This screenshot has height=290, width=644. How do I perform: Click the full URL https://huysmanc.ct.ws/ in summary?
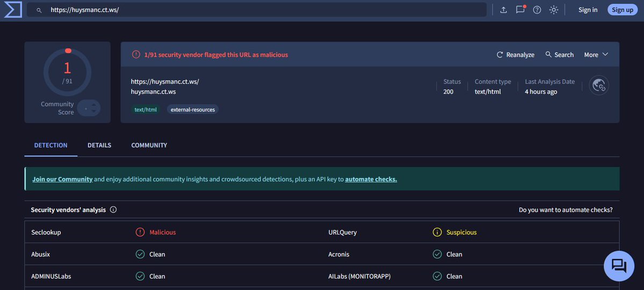click(165, 81)
